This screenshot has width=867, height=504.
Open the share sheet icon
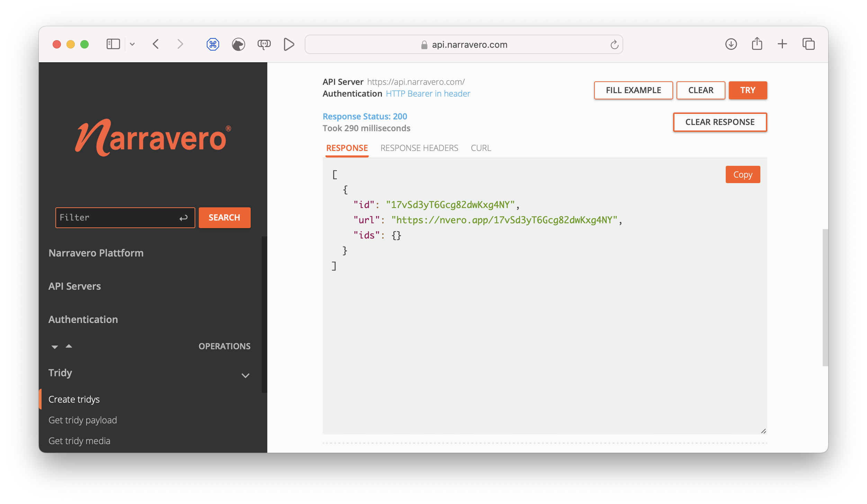(757, 44)
